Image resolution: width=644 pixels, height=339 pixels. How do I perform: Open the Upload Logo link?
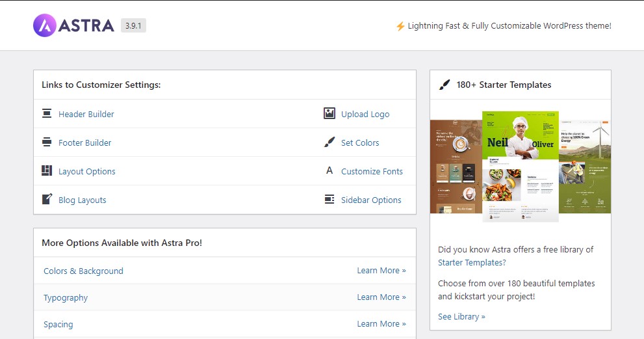tap(365, 114)
